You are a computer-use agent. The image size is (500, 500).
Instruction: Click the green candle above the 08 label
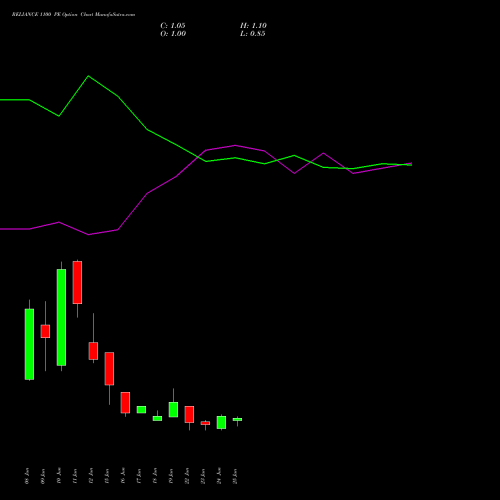pos(29,344)
